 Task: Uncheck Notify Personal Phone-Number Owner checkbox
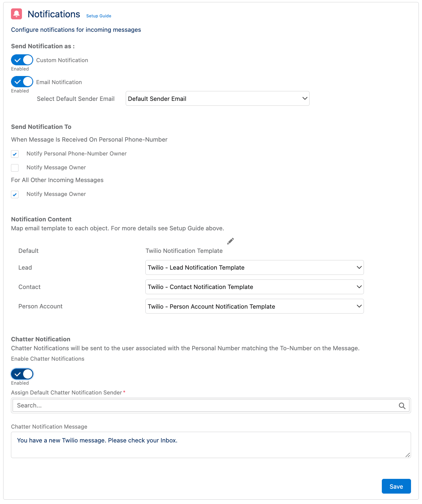coord(15,154)
